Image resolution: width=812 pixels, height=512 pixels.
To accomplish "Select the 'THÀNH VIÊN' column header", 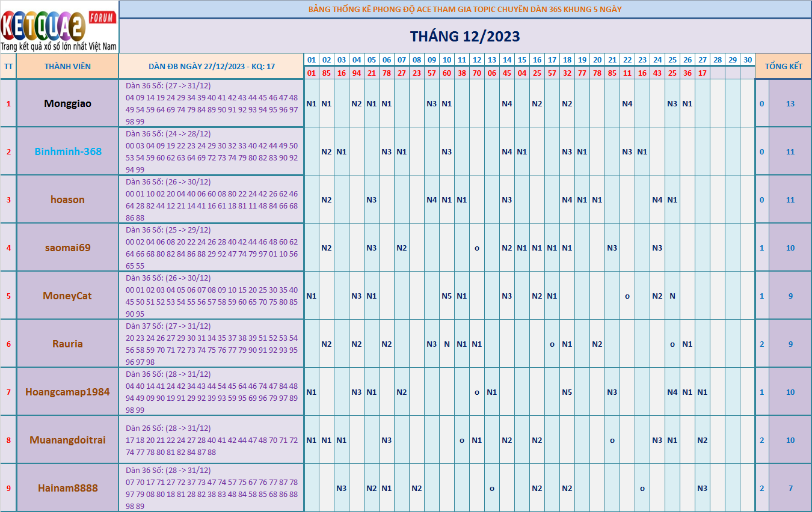I will [67, 66].
